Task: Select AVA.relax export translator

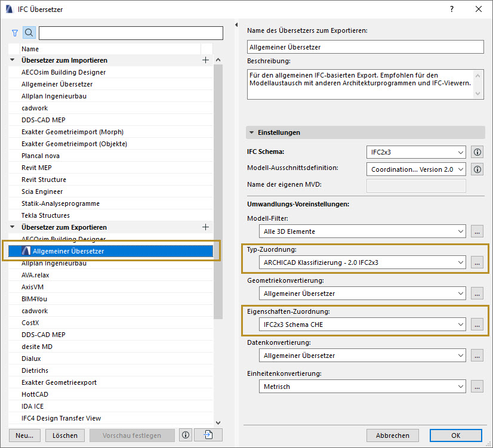Action: click(x=111, y=275)
